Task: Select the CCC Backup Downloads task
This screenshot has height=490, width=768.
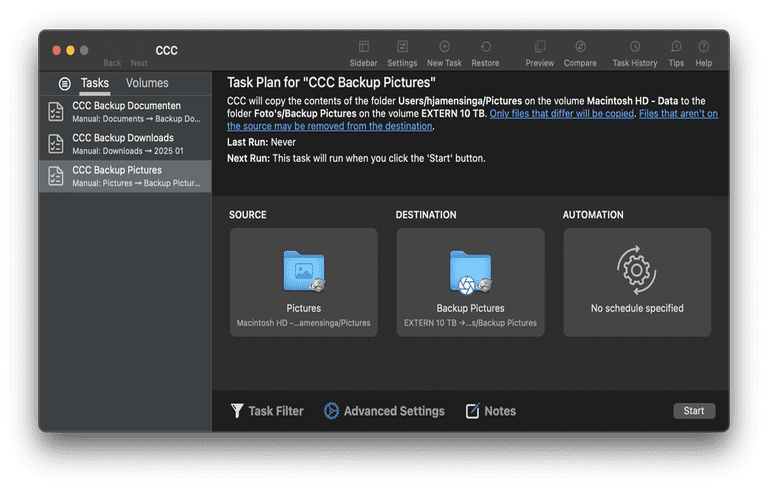Action: 125,144
